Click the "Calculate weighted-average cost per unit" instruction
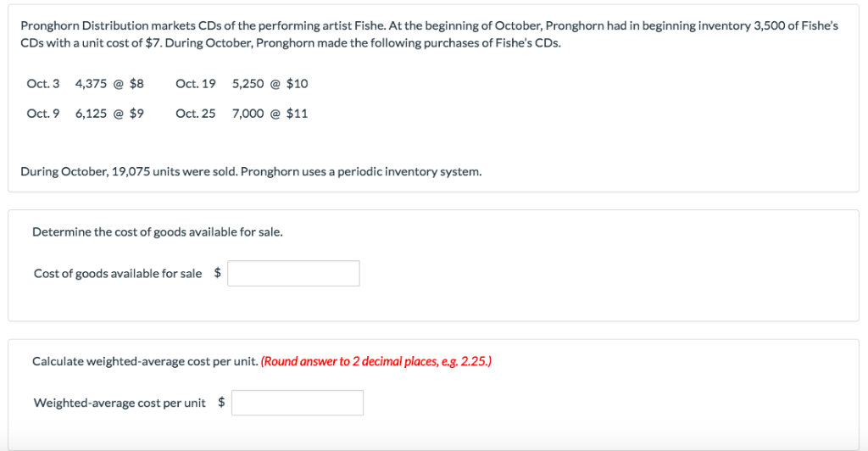The width and height of the screenshot is (868, 451). point(145,361)
